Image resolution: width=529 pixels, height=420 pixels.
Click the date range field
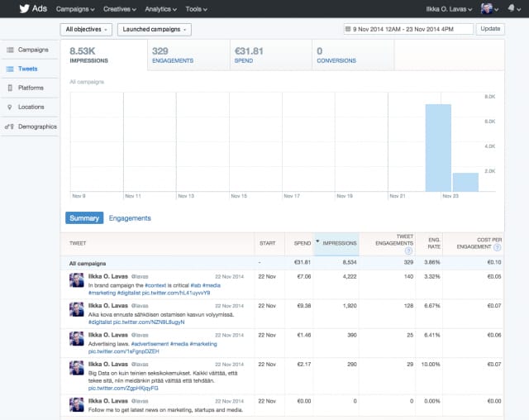[407, 29]
